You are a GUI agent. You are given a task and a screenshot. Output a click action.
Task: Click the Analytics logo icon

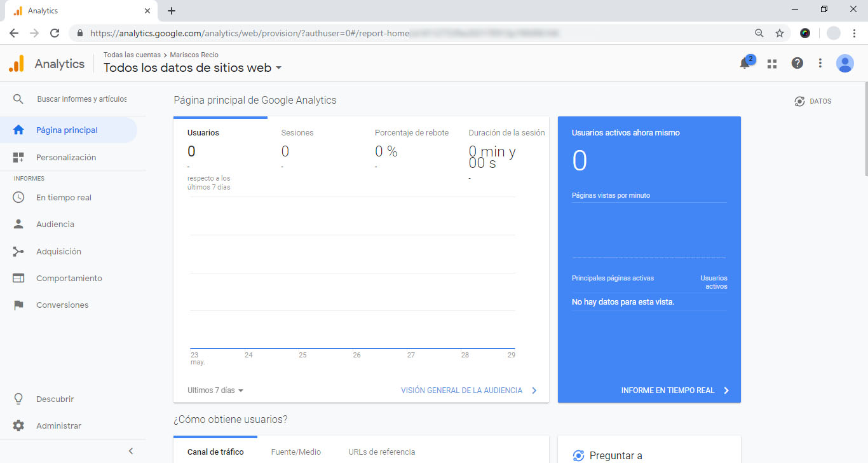[17, 63]
